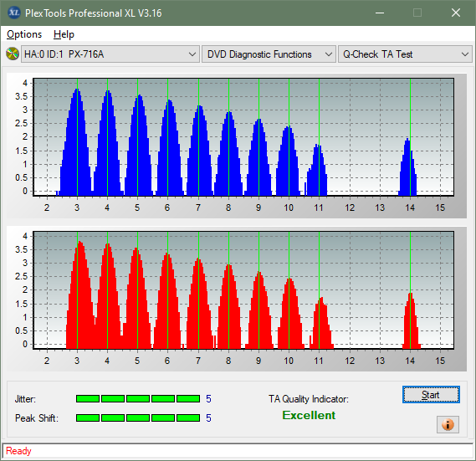Viewport: 476px width, 461px height.
Task: Click the Peak Shift green quality bar
Action: (138, 417)
